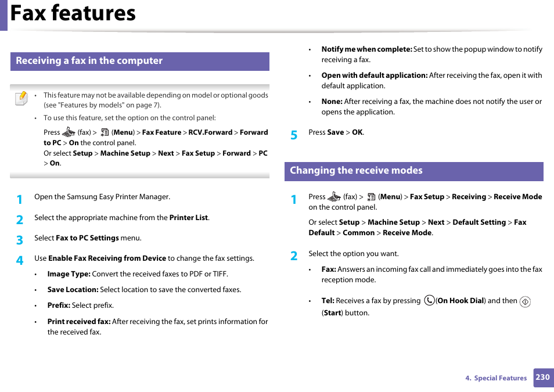Click the Menu icon under Changing the receive modes
Image resolution: width=554 pixels, height=392 pixels.
click(371, 197)
